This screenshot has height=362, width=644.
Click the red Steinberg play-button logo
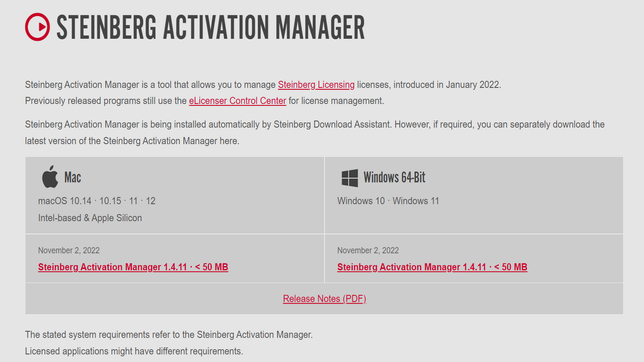point(38,26)
